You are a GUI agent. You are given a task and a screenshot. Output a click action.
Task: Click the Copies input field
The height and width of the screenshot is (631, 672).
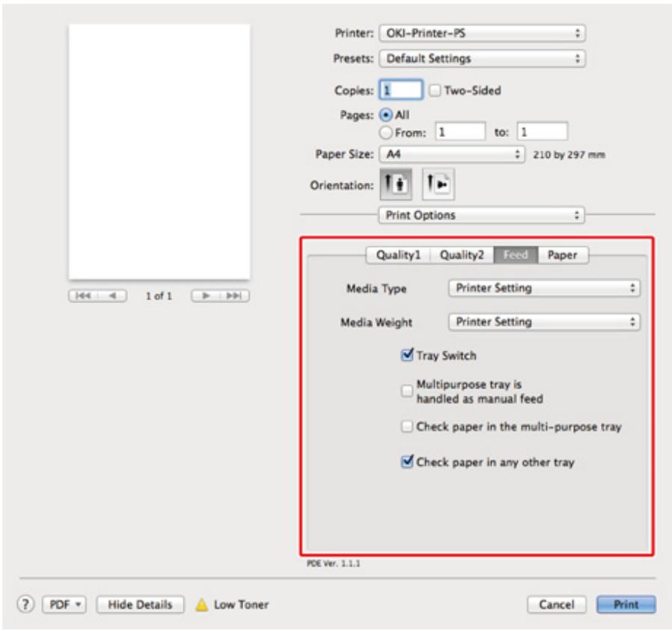coord(400,90)
